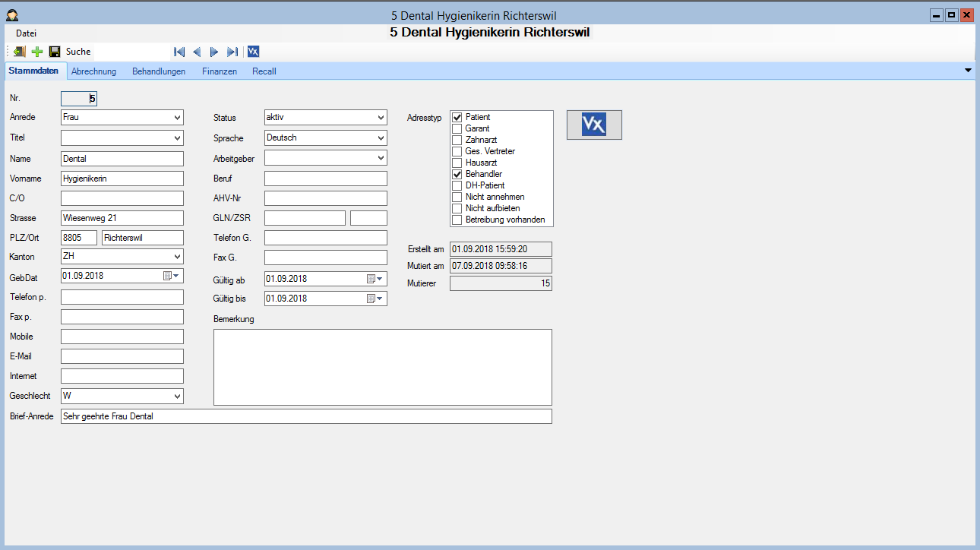Enable the Nicht aufbieten option

(457, 208)
